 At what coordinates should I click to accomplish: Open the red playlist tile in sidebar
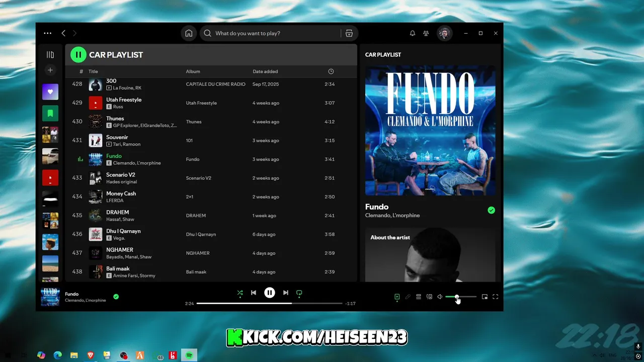(x=50, y=177)
